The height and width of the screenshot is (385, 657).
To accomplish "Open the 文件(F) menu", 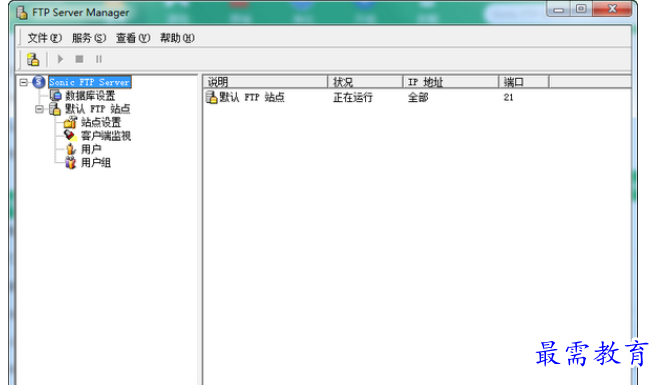I will pos(44,38).
